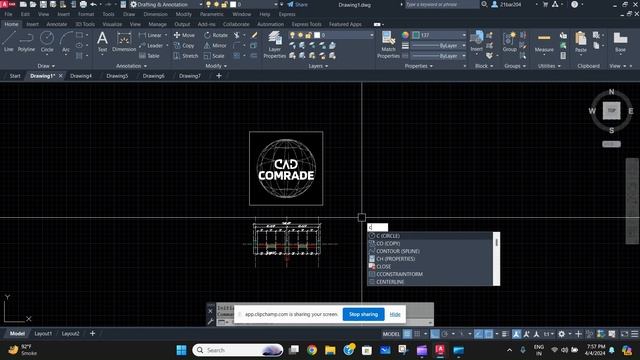This screenshot has height=360, width=640.
Task: Select the Arc tool
Action: tap(66, 41)
